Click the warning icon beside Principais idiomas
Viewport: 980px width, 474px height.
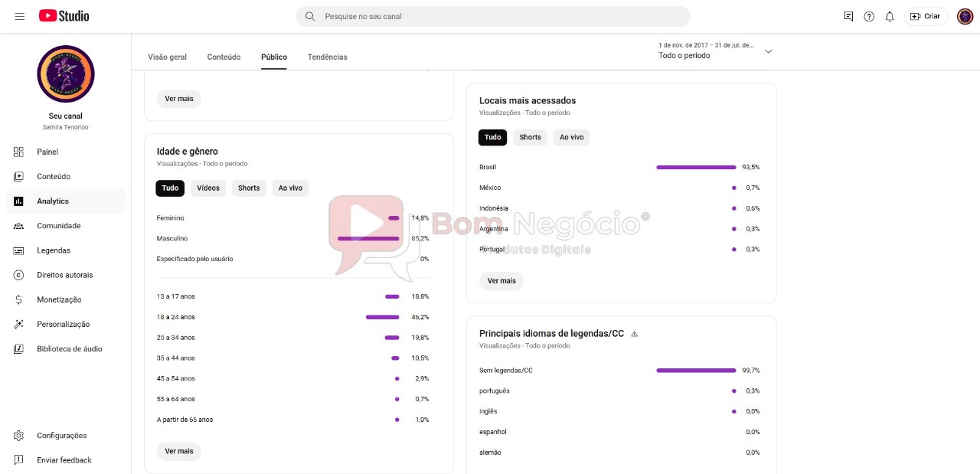[x=634, y=334]
